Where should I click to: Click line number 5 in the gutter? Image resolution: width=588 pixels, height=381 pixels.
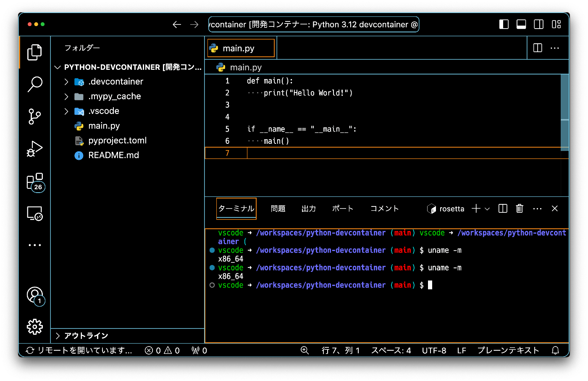tap(227, 129)
